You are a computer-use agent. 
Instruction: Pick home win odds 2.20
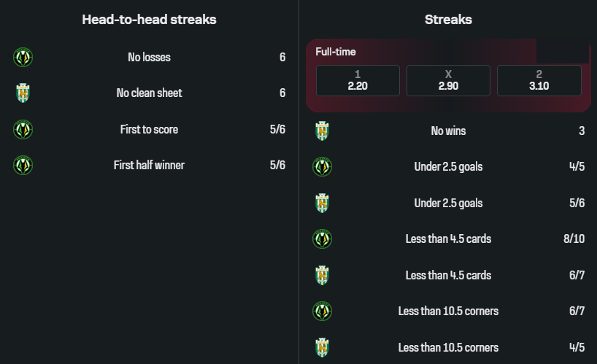coord(358,80)
